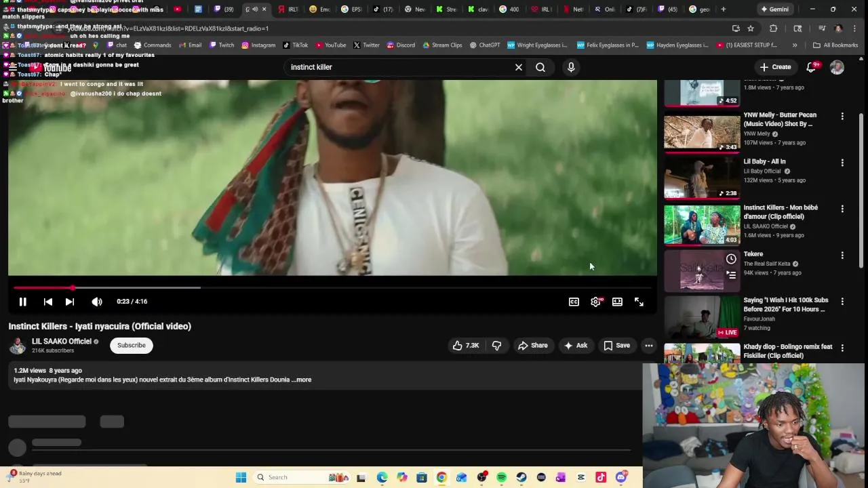Like the video (7.3K)
868x488 pixels.
pos(466,346)
